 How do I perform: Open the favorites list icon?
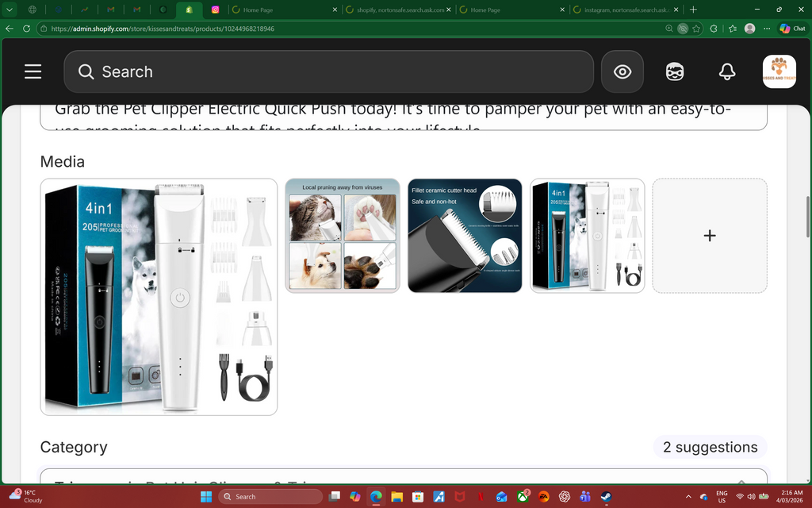click(x=732, y=29)
